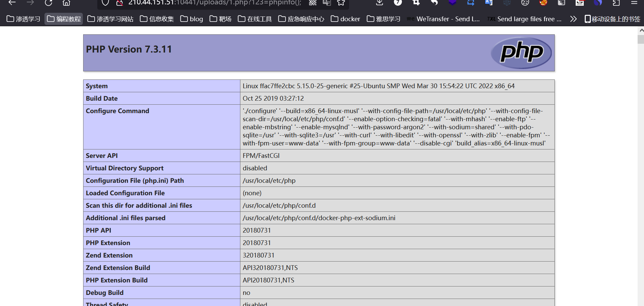This screenshot has width=644, height=306.
Task: Click the /usr/local/etc/php path value
Action: coord(269,180)
